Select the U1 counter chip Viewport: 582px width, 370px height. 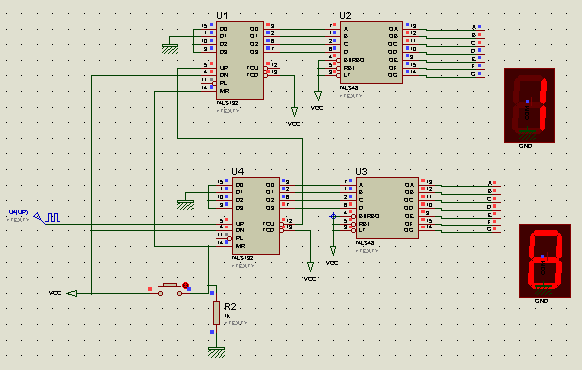(x=240, y=60)
